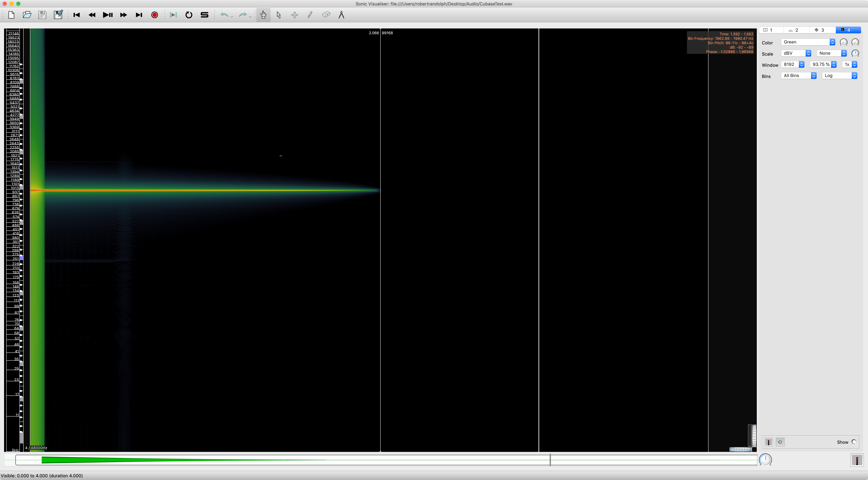Select the Edit move tool

294,15
